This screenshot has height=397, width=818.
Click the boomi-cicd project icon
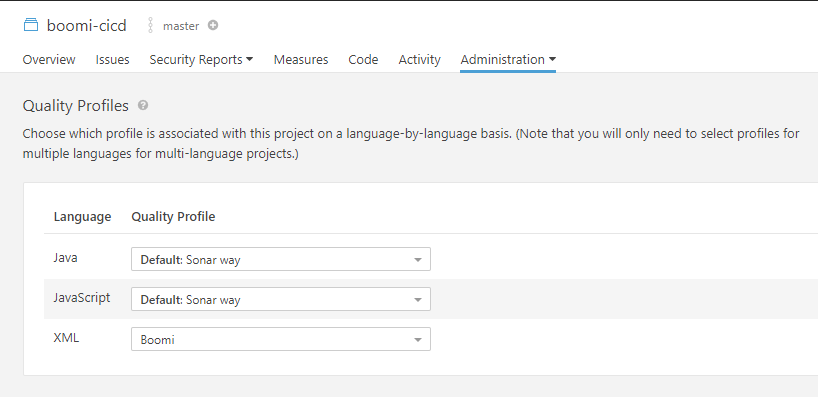tap(31, 25)
